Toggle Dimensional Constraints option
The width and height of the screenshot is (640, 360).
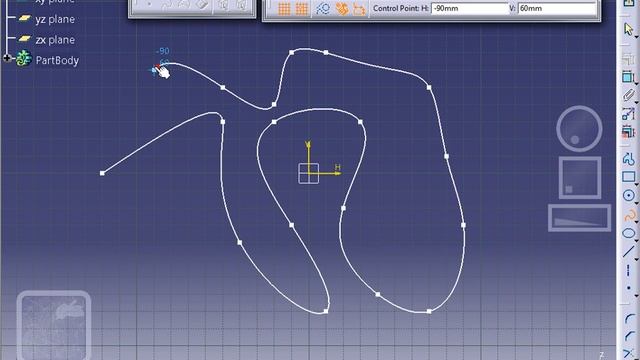pyautogui.click(x=359, y=9)
